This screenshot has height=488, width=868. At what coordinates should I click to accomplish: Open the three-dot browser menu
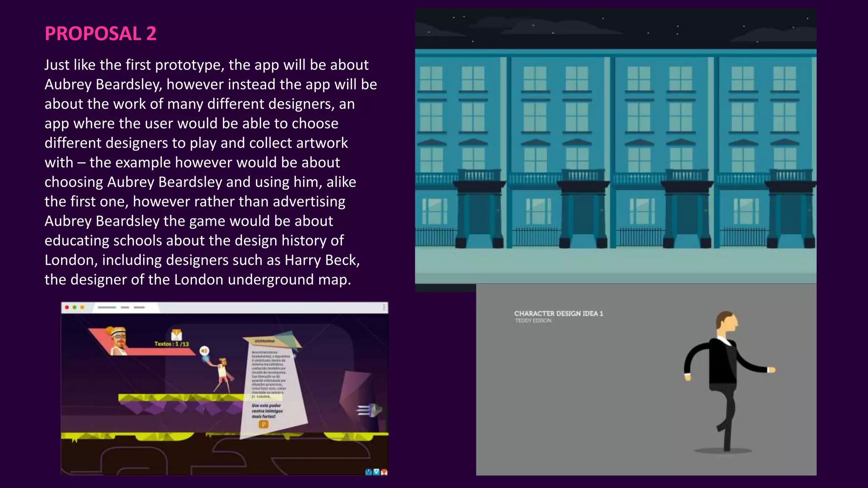pos(384,307)
